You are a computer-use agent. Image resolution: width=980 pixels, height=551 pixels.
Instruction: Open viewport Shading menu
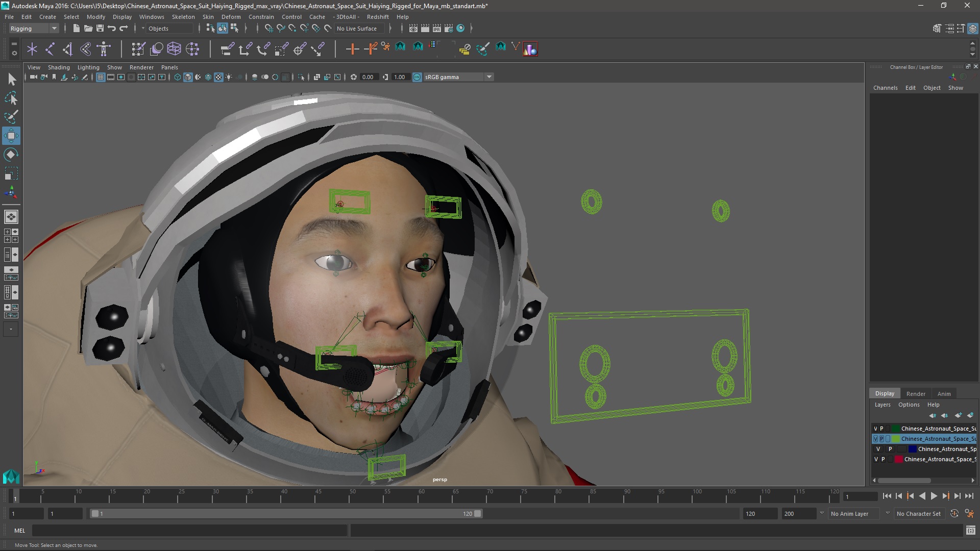coord(59,67)
